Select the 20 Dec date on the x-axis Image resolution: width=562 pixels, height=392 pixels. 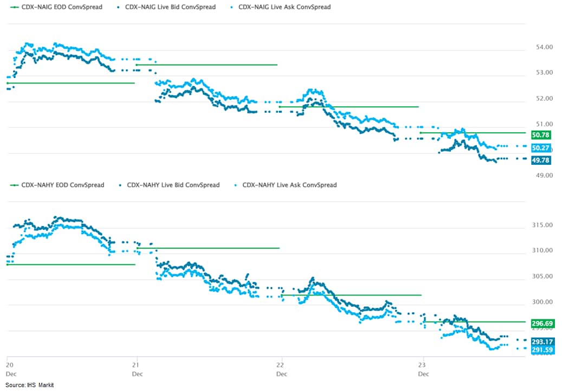(x=10, y=369)
